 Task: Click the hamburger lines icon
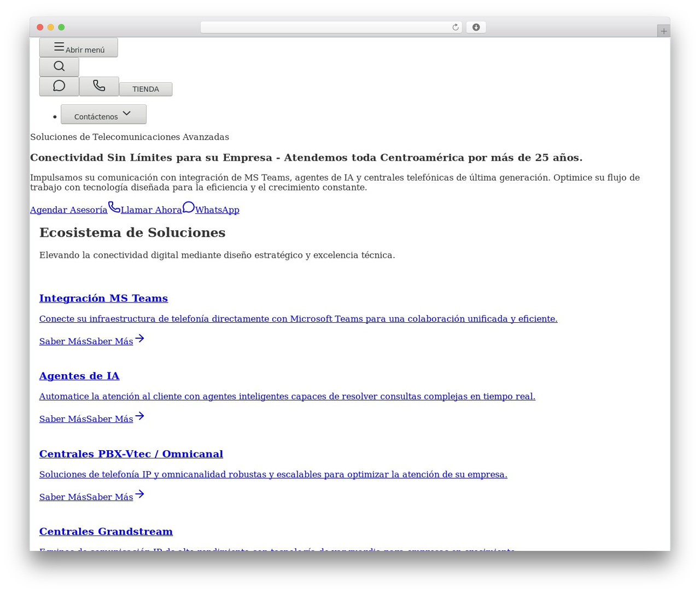[x=59, y=46]
